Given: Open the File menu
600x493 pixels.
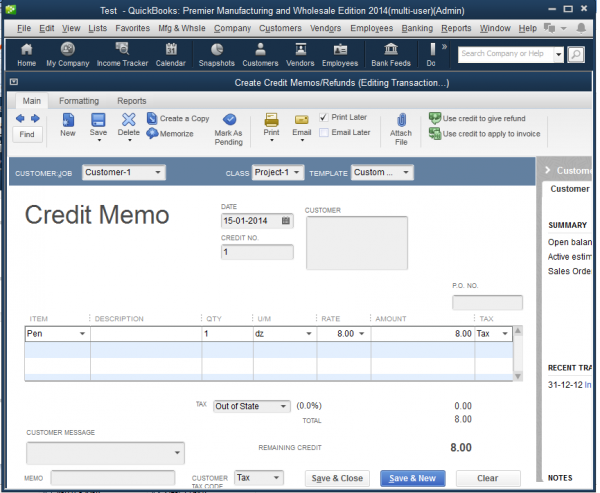Looking at the screenshot, I should point(24,28).
